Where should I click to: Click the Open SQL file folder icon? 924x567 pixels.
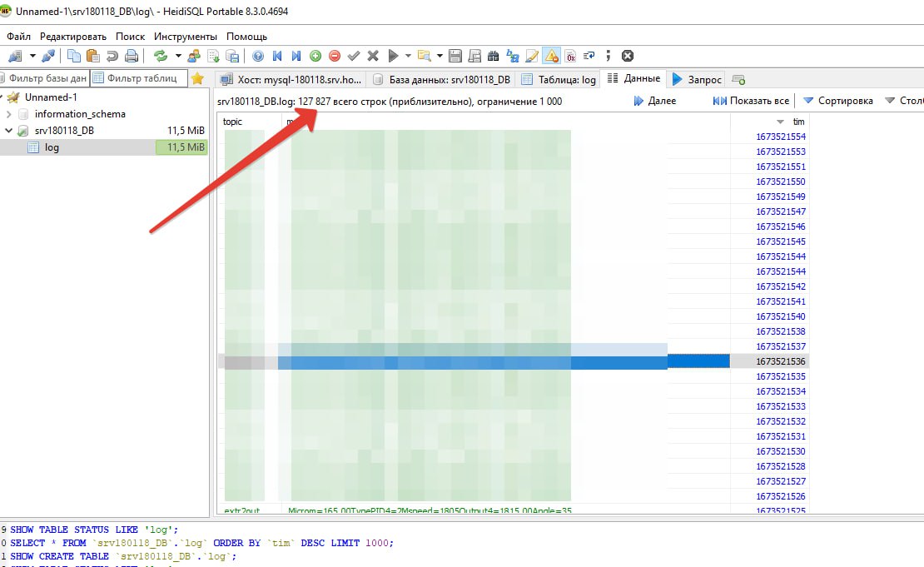[424, 56]
